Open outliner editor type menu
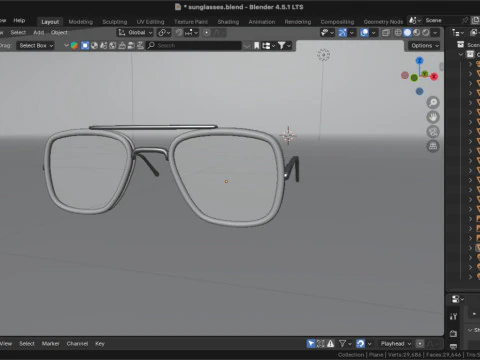 457,32
